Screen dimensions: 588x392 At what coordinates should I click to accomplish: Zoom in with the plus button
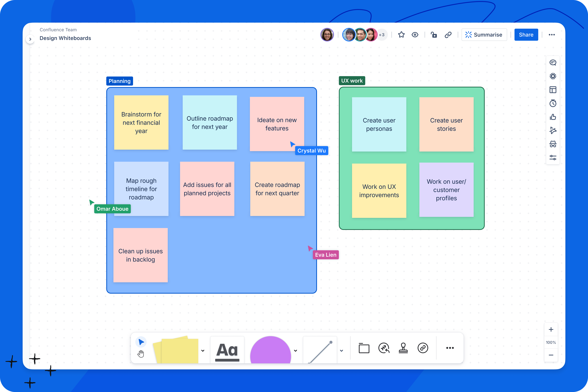[x=551, y=329]
